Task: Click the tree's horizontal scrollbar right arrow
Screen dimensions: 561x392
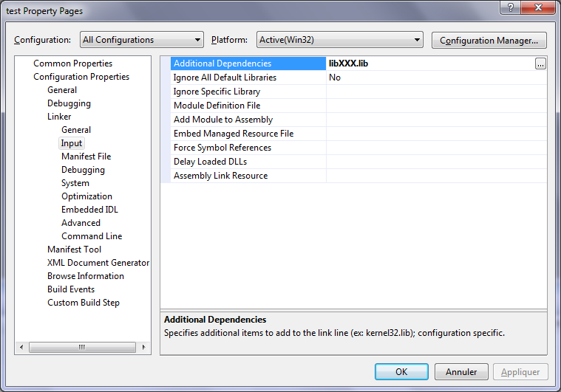Action: 141,347
